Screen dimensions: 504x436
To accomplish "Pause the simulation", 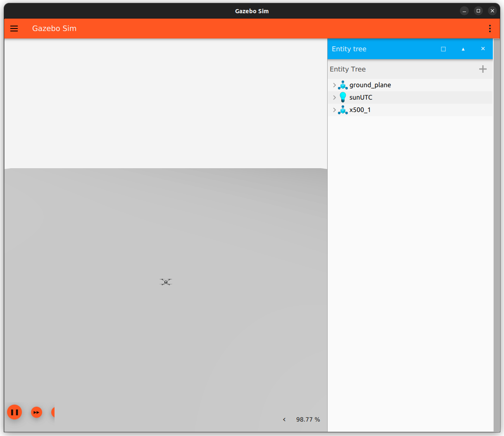I will (x=14, y=412).
